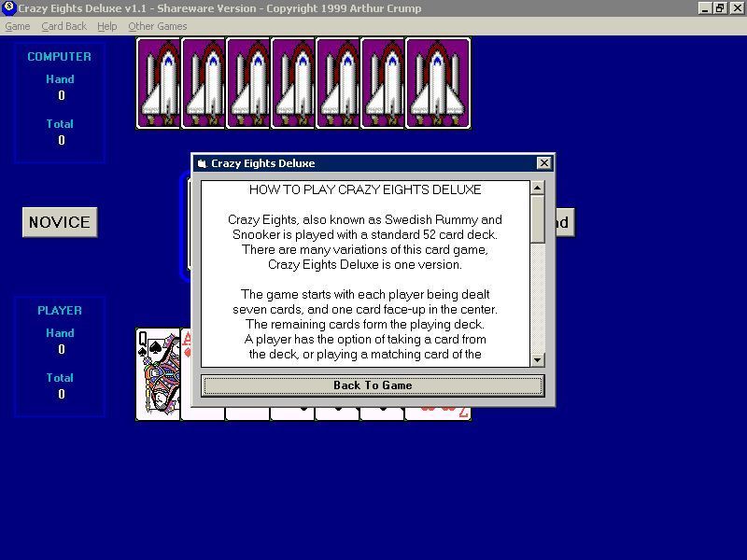Click the eight-ball icon in the title bar
The height and width of the screenshot is (560, 747).
click(x=8, y=8)
